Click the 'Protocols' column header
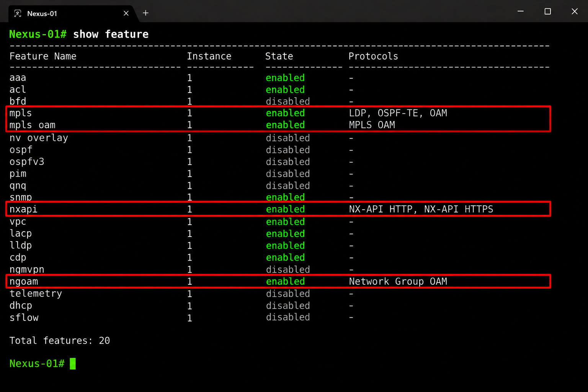The width and height of the screenshot is (588, 392). coord(373,56)
